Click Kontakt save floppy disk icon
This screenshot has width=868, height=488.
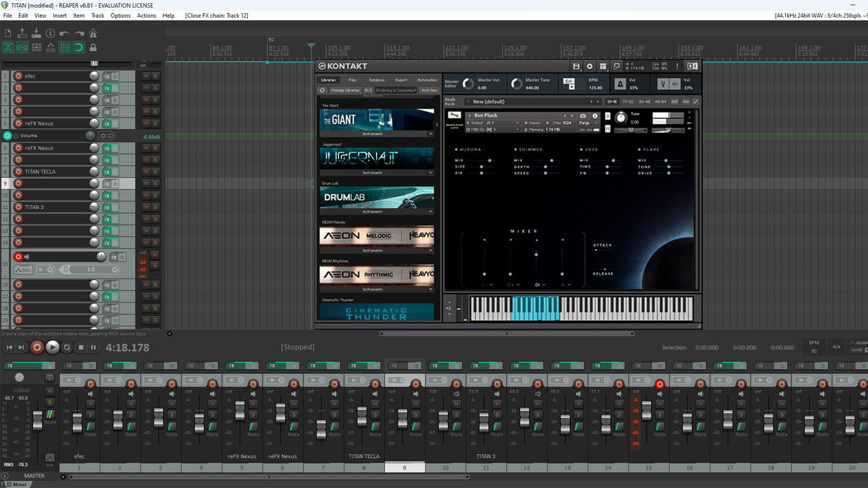tap(576, 66)
